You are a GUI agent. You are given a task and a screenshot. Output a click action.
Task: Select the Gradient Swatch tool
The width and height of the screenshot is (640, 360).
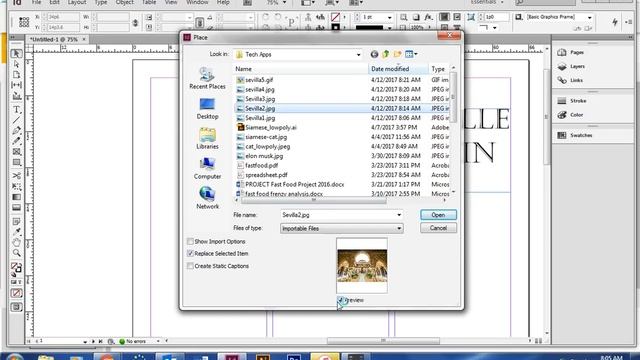(16, 197)
